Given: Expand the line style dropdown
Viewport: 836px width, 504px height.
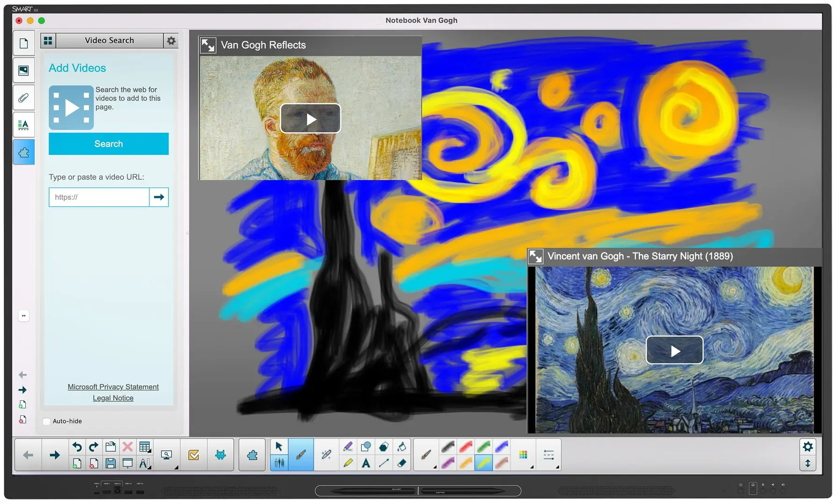Looking at the screenshot, I should pyautogui.click(x=549, y=455).
